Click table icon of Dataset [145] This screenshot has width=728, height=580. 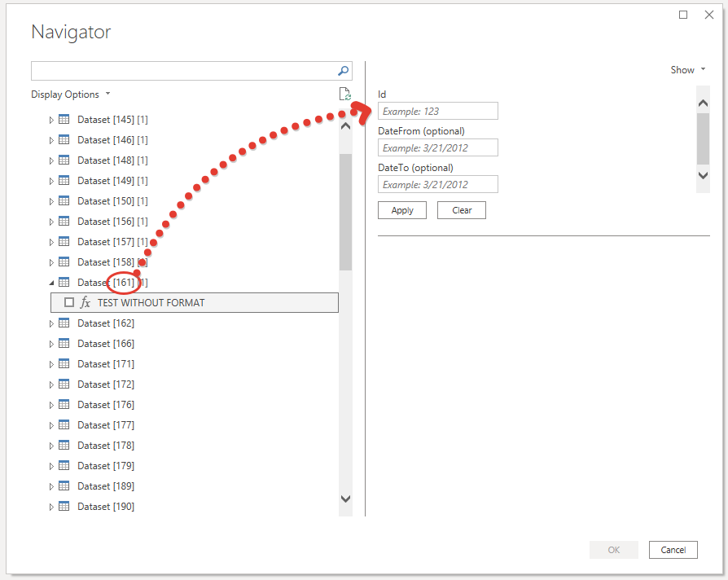click(x=64, y=120)
